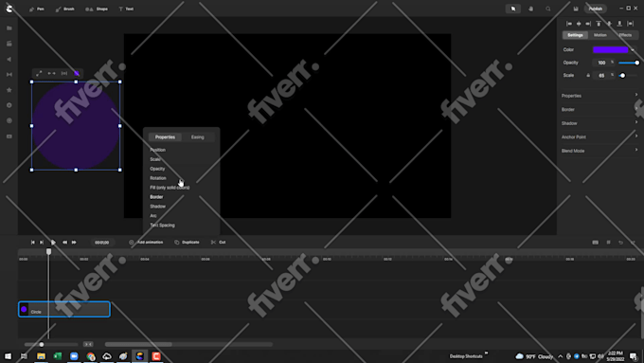Screen dimensions: 644x363
Task: Click the Duplicate button
Action: tap(187, 243)
